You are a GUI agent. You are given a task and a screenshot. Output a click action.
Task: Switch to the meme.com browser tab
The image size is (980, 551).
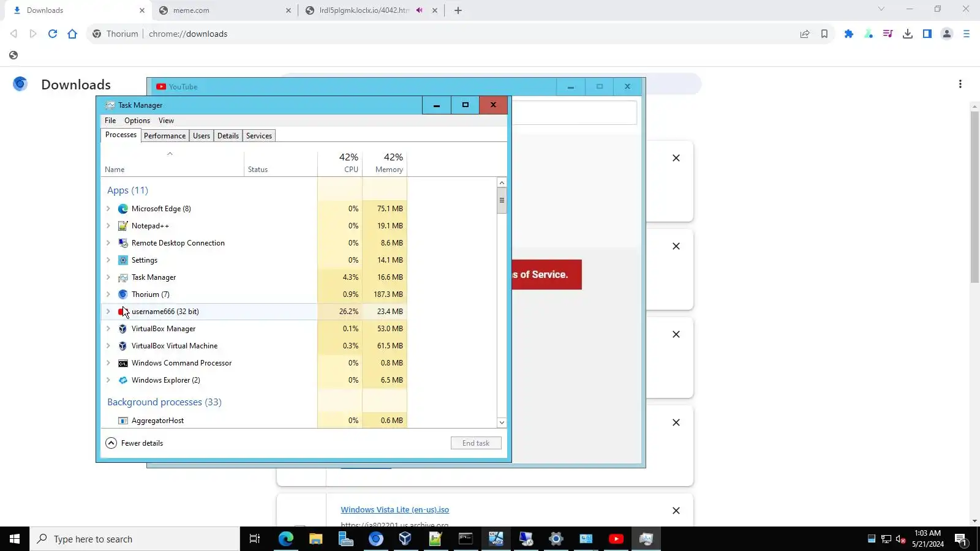(223, 10)
